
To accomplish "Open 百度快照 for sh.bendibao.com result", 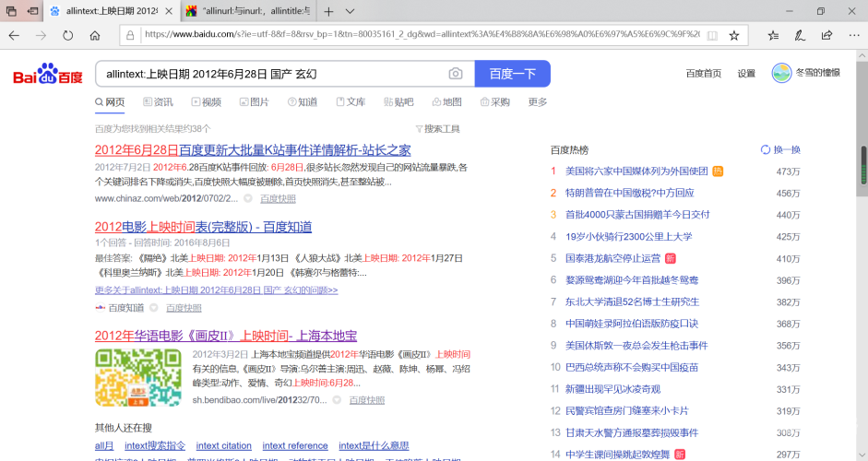I will click(x=366, y=399).
